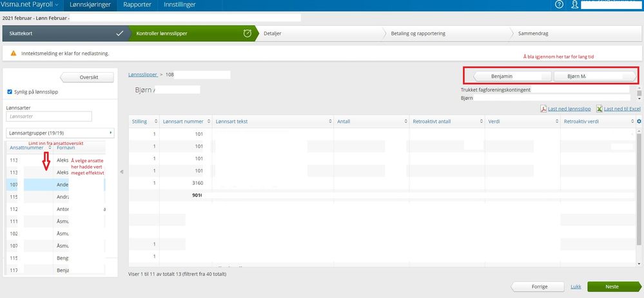Select employee row starting Benja
Image resolution: width=644 pixels, height=298 pixels.
click(x=56, y=270)
